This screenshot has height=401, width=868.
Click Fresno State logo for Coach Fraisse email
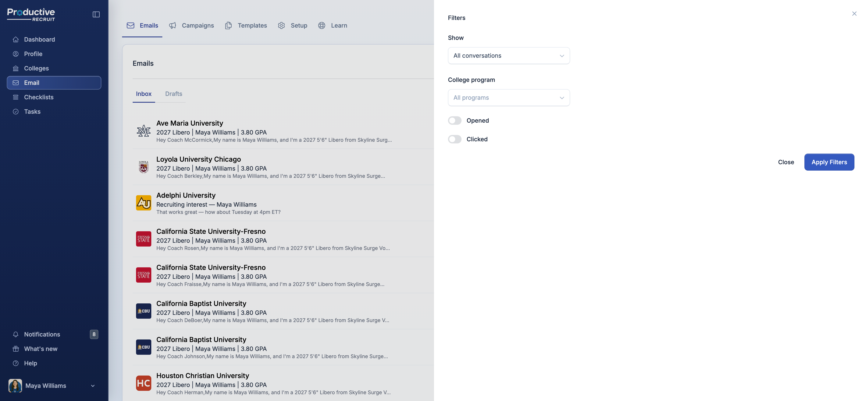click(x=143, y=275)
